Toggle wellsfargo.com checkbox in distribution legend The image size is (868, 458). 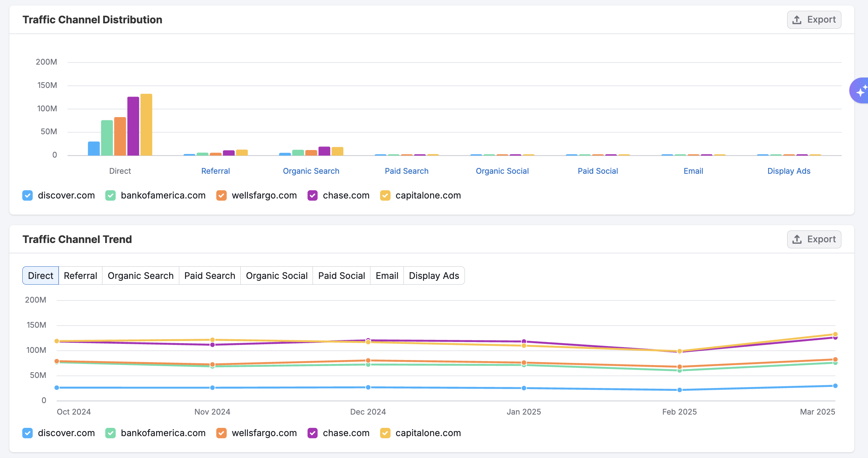tap(221, 196)
